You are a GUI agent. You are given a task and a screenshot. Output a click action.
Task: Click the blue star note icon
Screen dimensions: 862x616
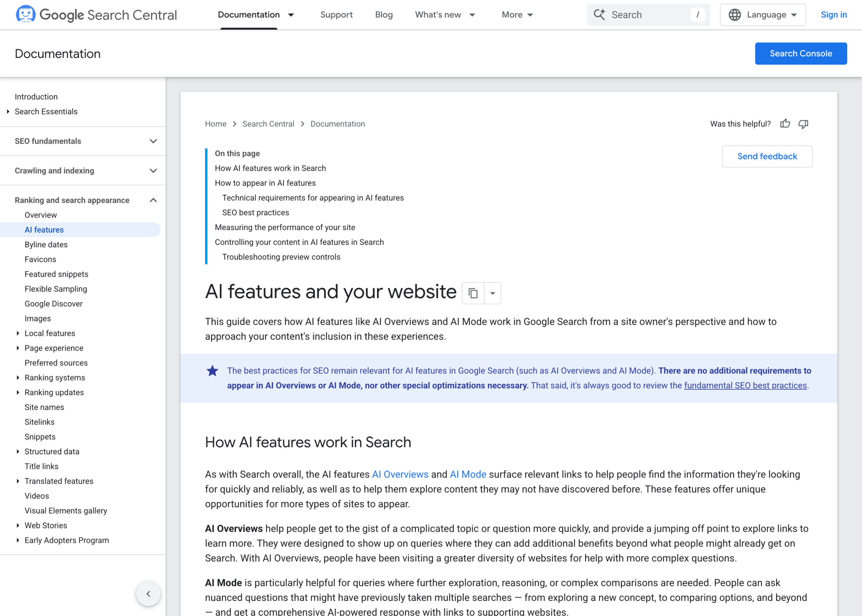click(212, 370)
